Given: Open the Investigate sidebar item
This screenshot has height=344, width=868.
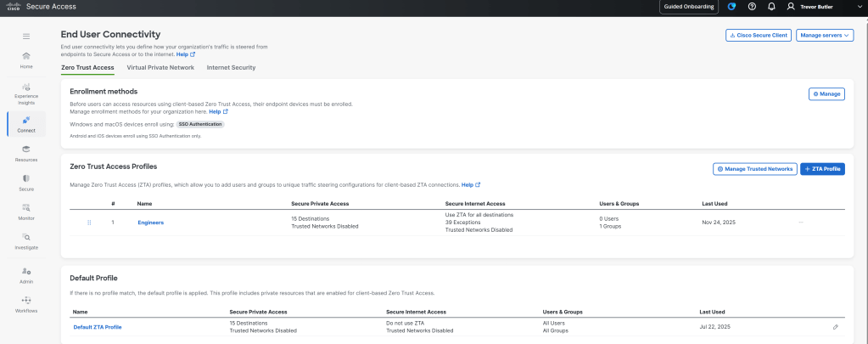Looking at the screenshot, I should [26, 241].
